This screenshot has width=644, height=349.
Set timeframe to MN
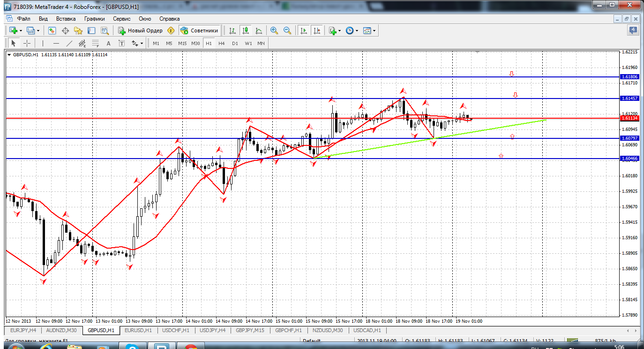[x=261, y=43]
